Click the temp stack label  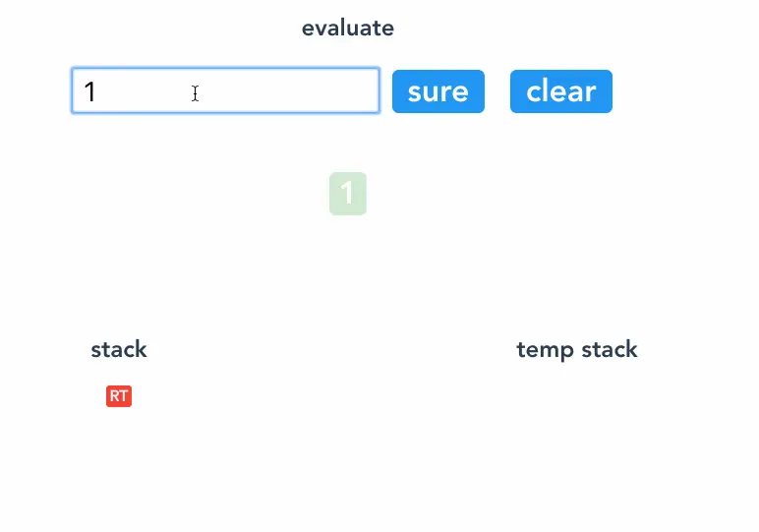576,349
